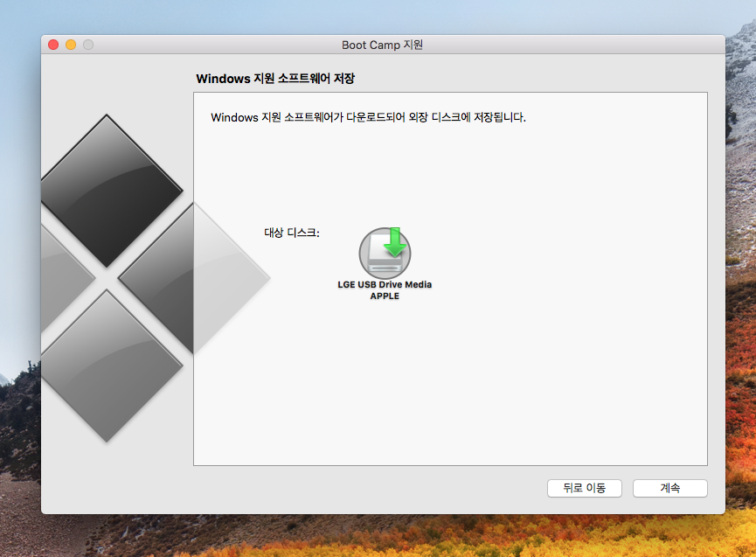Click the 뒤로 이동 (Go Back) button
Image resolution: width=756 pixels, height=557 pixels.
585,488
